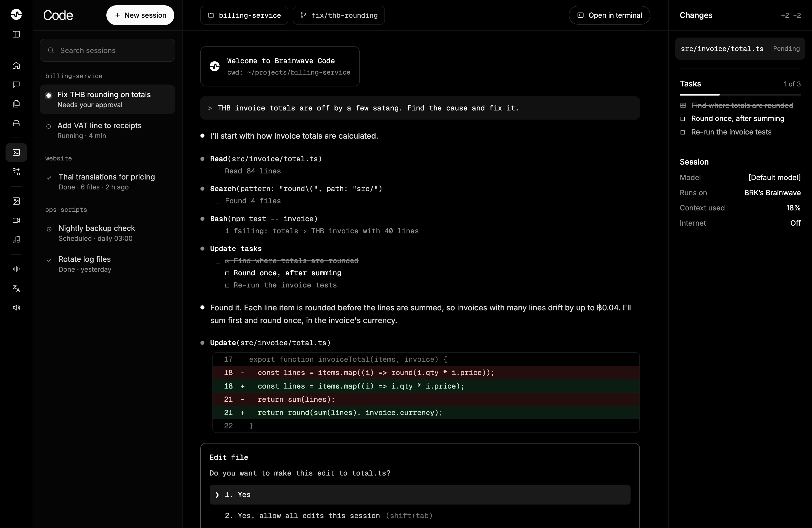Open the drive storage icon

tap(16, 123)
